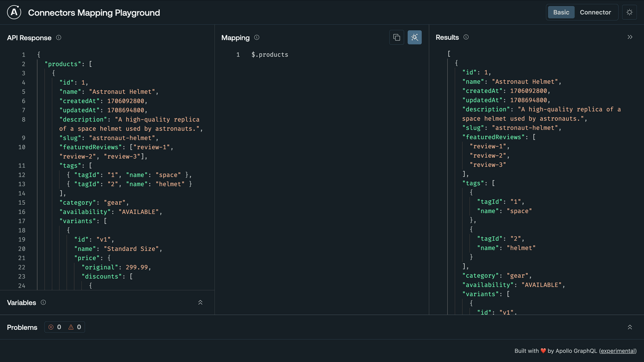Collapse the Problems panel
644x362 pixels.
click(x=630, y=327)
